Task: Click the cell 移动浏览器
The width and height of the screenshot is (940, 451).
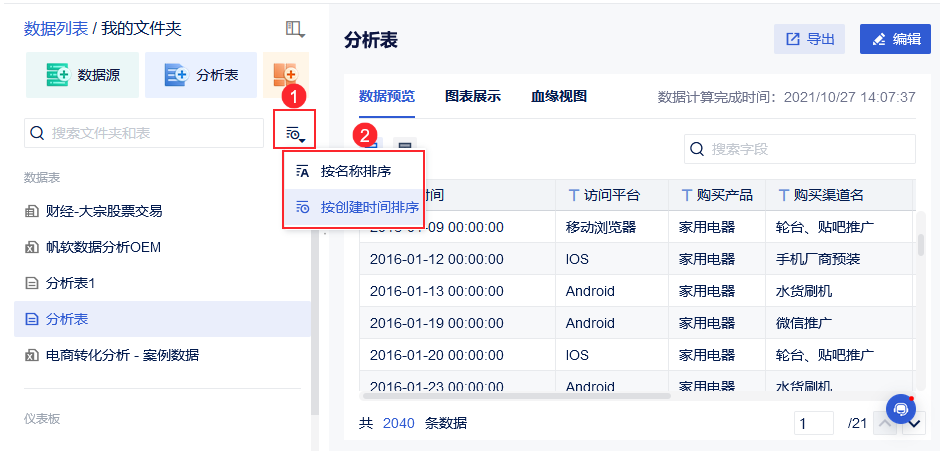Action: (612, 227)
